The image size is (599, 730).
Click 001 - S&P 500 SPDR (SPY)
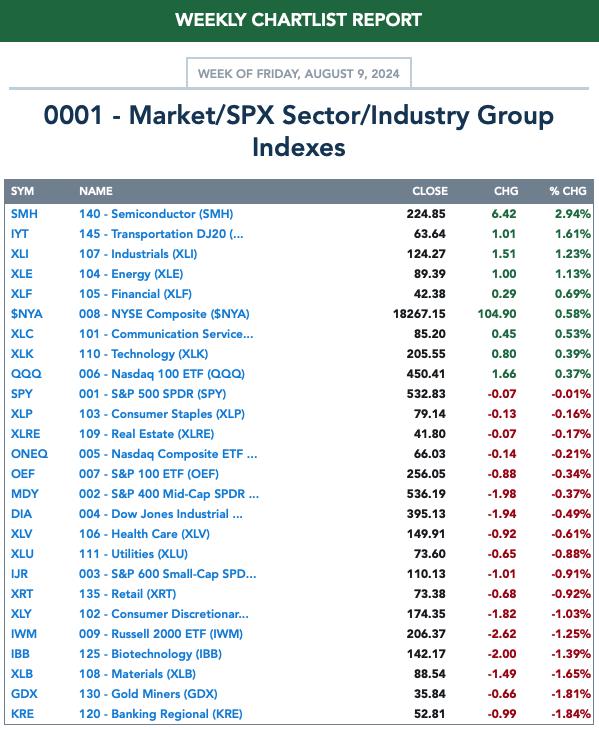152,394
